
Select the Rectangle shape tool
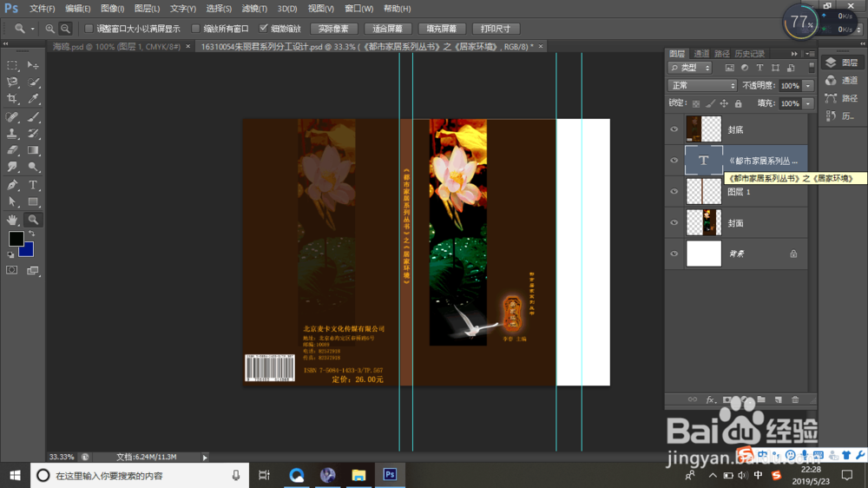point(33,202)
